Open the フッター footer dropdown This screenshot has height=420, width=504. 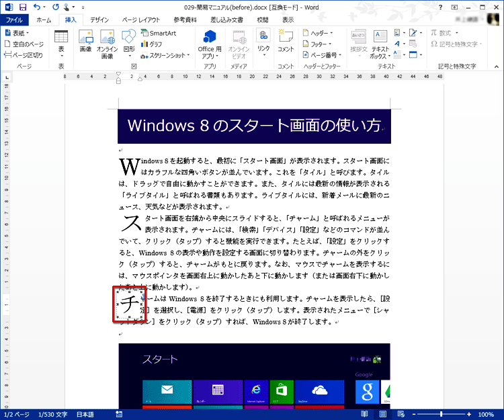click(x=317, y=44)
